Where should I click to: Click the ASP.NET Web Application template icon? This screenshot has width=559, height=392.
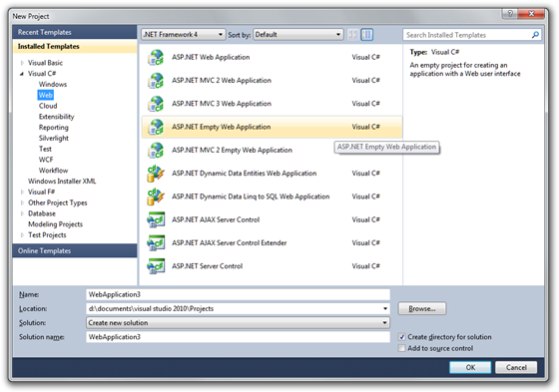point(156,58)
